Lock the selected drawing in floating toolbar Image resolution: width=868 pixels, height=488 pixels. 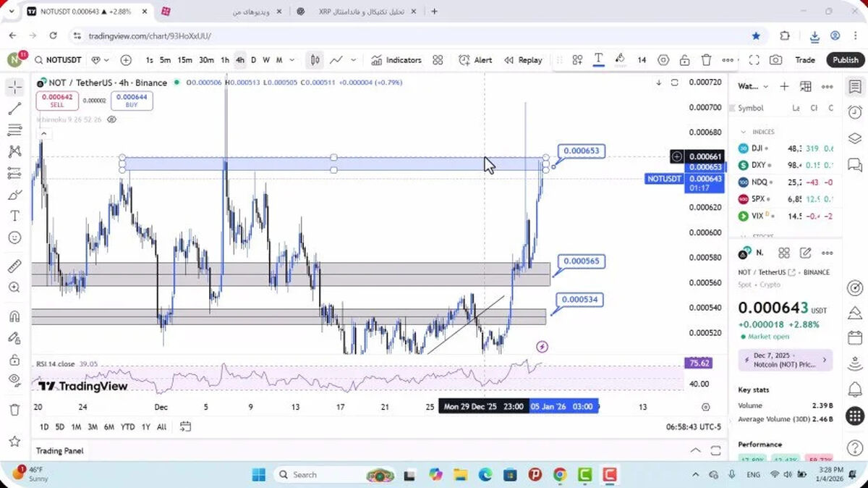[684, 60]
